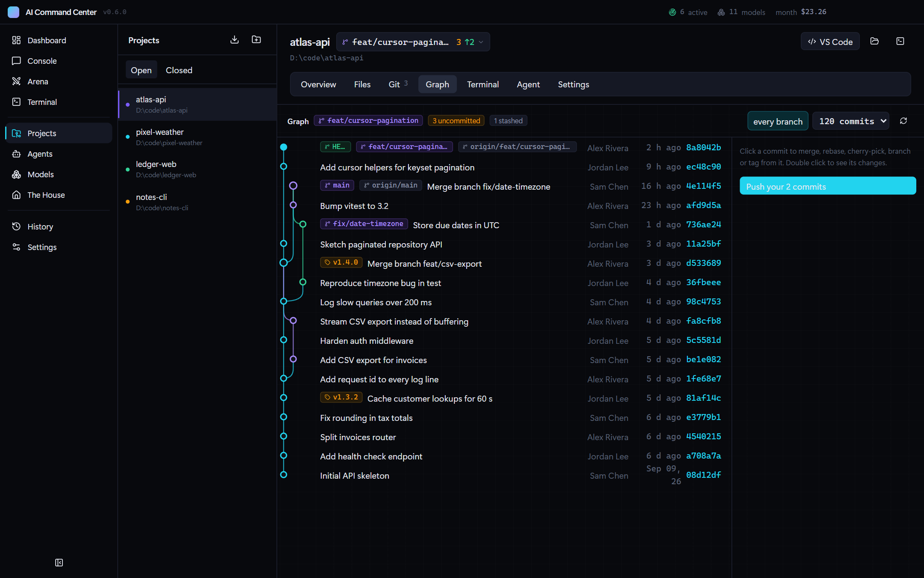Viewport: 924px width, 578px height.
Task: Collapse the left sidebar panel
Action: [x=59, y=563]
